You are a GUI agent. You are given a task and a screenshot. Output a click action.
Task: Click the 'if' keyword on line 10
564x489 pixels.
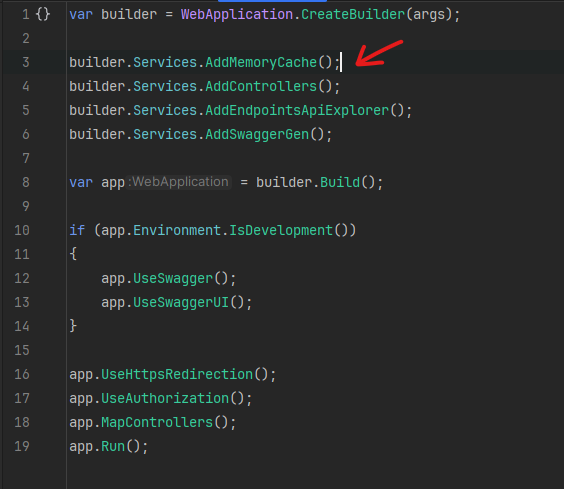pos(77,230)
